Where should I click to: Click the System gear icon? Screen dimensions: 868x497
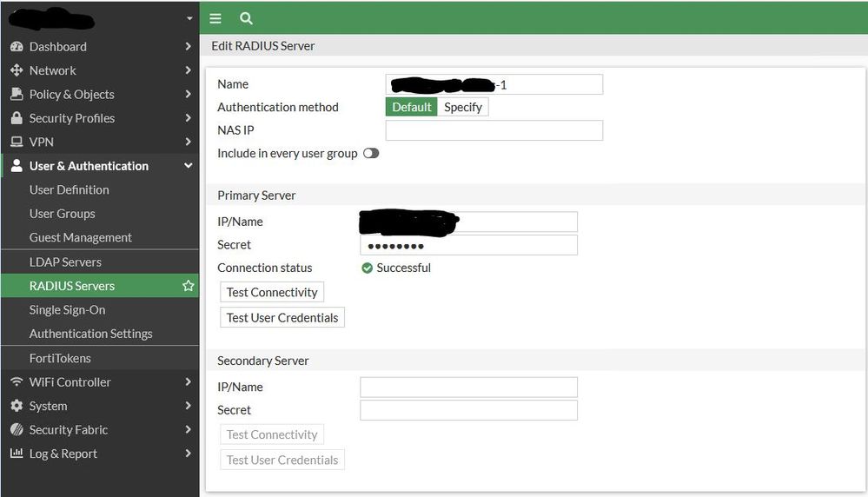point(17,406)
